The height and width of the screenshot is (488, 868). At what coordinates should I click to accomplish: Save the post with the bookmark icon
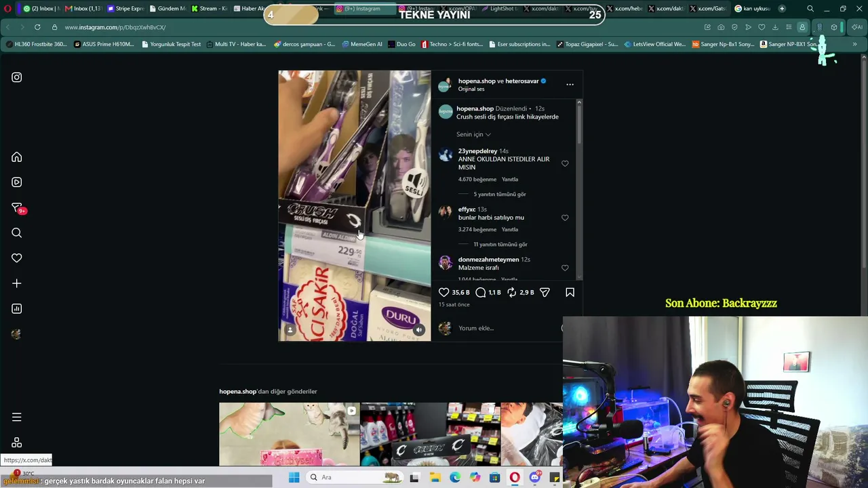570,292
